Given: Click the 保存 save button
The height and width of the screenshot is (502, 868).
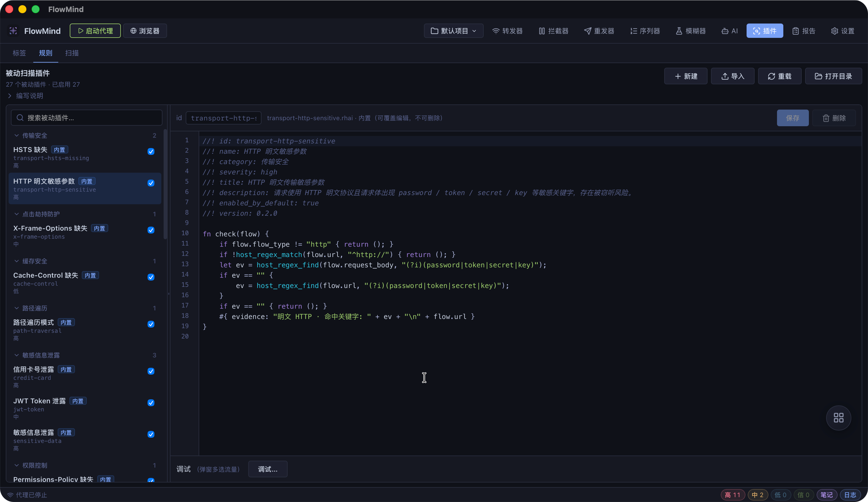Looking at the screenshot, I should click(793, 118).
